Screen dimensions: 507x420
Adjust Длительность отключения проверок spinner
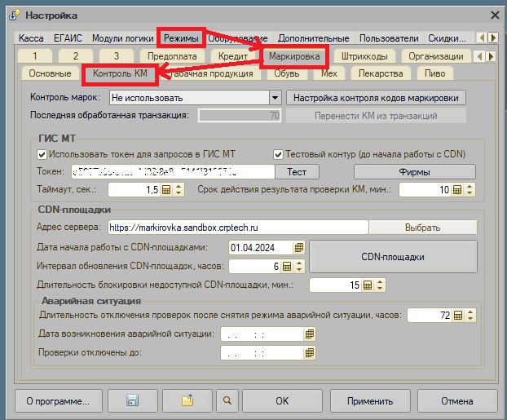(470, 315)
